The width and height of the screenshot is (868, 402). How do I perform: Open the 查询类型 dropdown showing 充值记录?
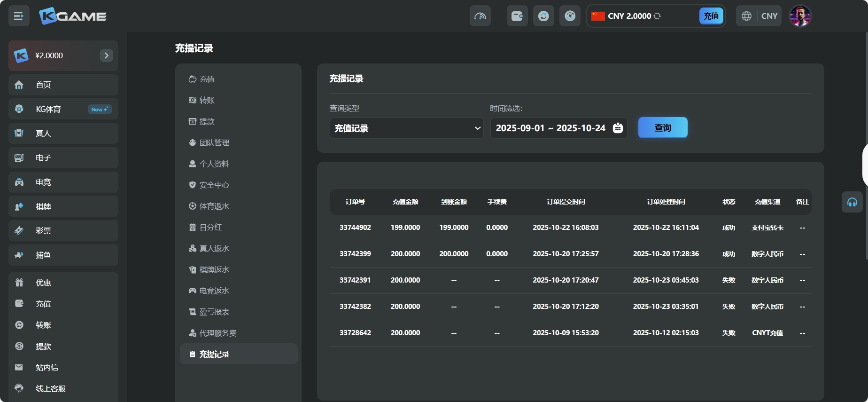(x=406, y=128)
